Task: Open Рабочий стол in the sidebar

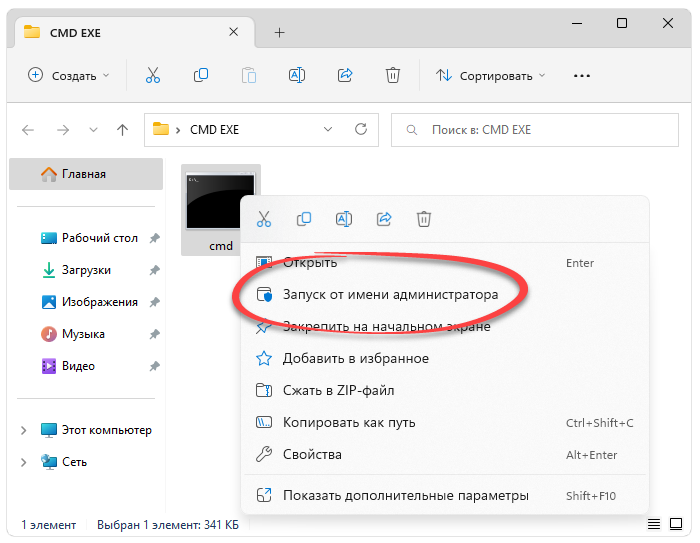Action: [88, 238]
